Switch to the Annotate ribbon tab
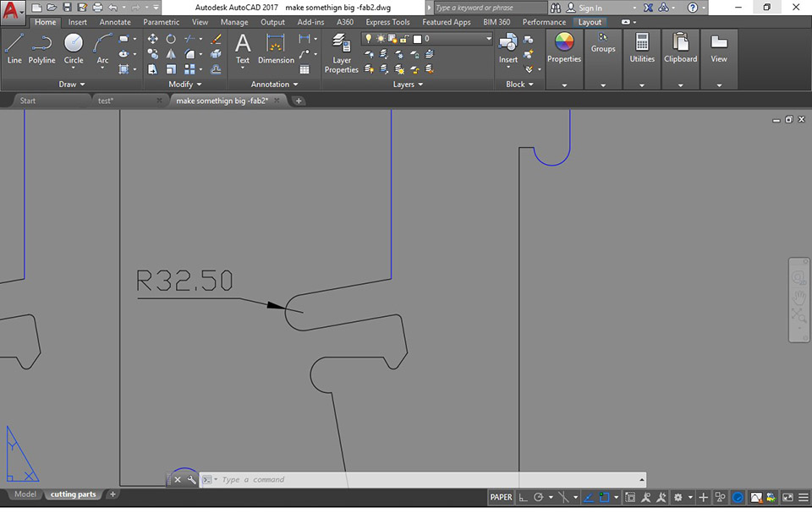Viewport: 812px width, 524px height. pos(115,22)
